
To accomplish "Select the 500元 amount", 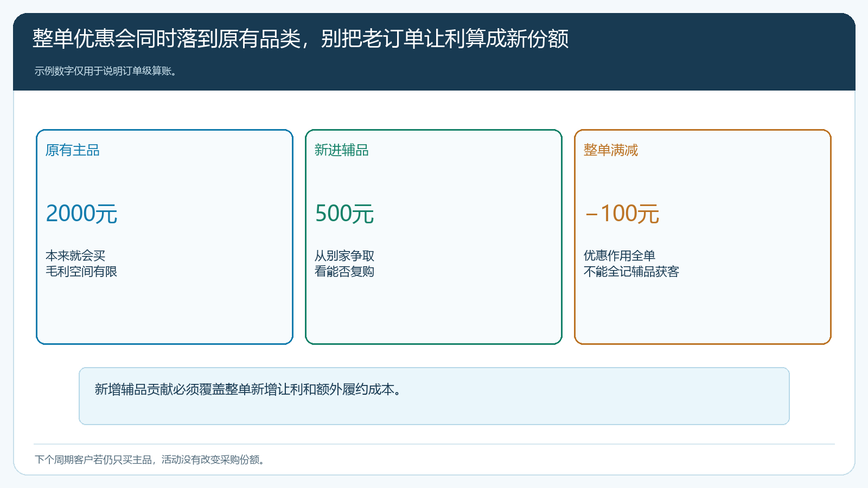I will (x=344, y=214).
